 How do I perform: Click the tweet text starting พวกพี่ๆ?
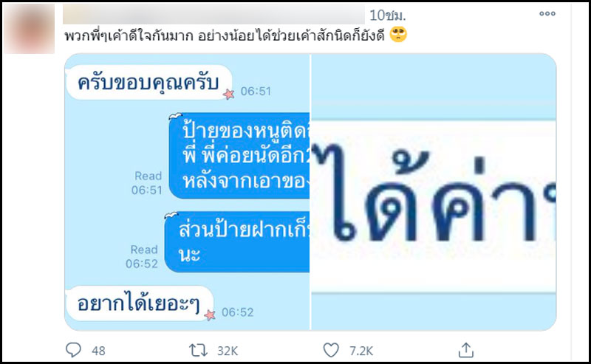(x=225, y=35)
